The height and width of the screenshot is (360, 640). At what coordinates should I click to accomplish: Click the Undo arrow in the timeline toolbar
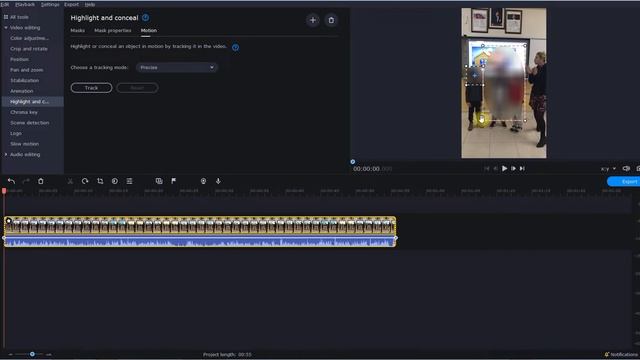(11, 181)
